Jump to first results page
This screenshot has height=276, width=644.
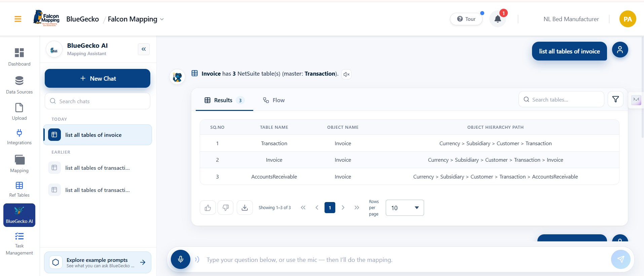(x=303, y=208)
